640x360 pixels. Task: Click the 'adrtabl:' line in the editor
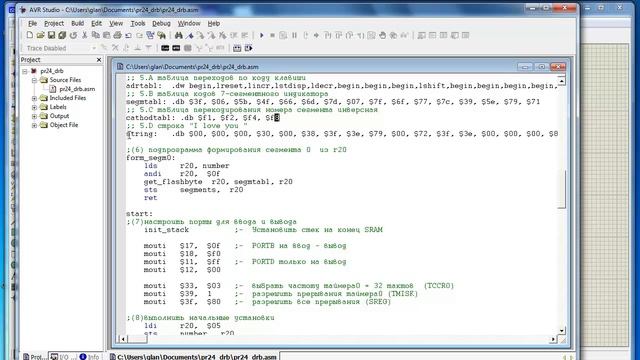click(342, 86)
